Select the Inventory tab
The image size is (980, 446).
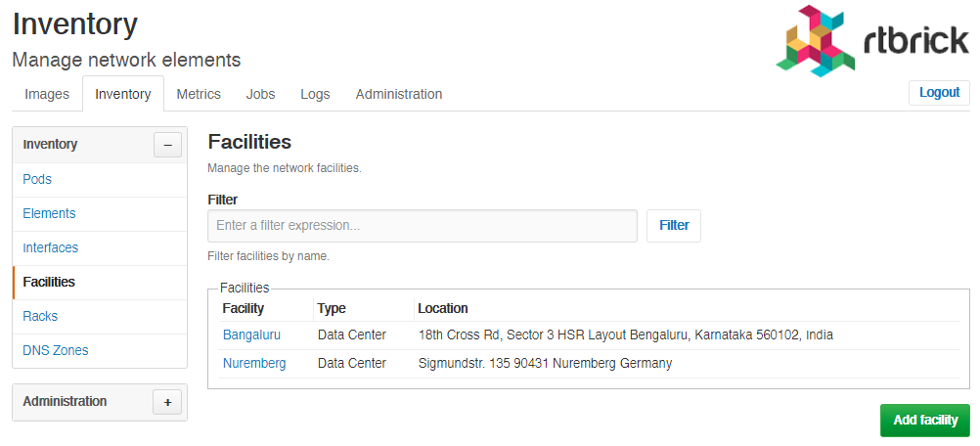click(x=123, y=94)
